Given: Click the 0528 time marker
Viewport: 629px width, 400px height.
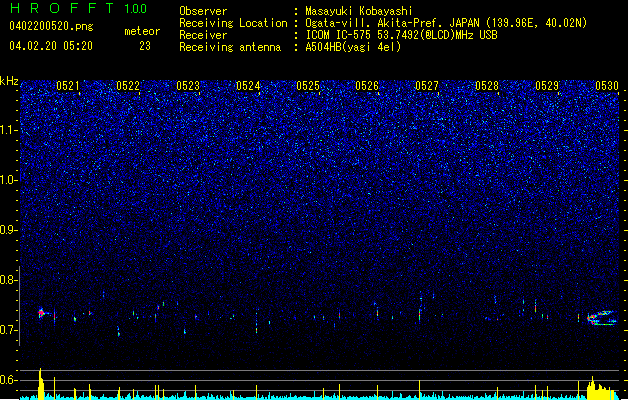Looking at the screenshot, I should 487,86.
